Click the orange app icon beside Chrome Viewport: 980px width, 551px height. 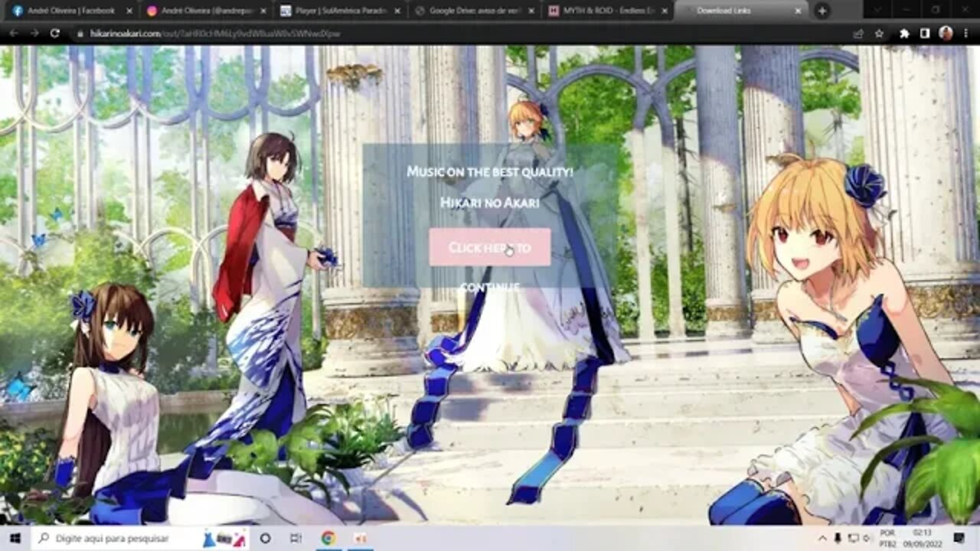360,538
